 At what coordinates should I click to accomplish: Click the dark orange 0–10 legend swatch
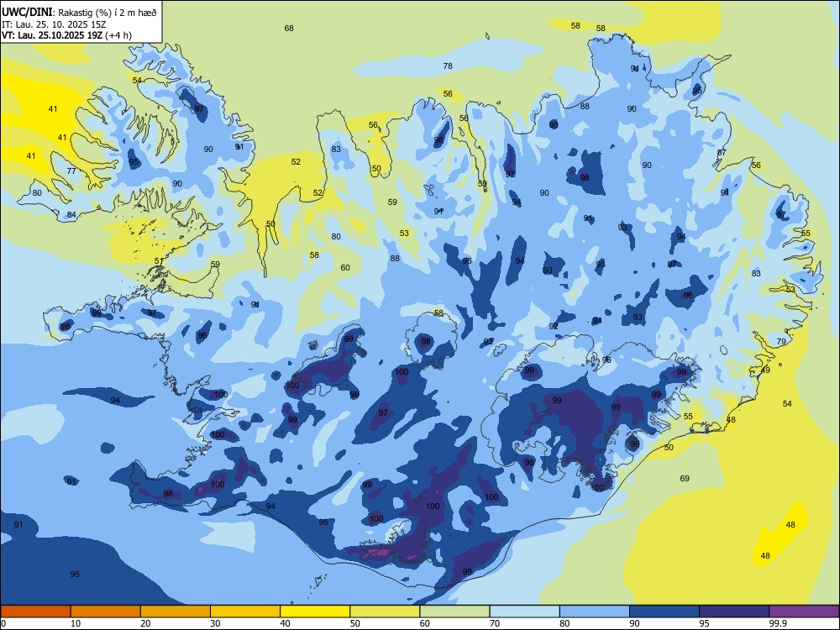[35, 612]
